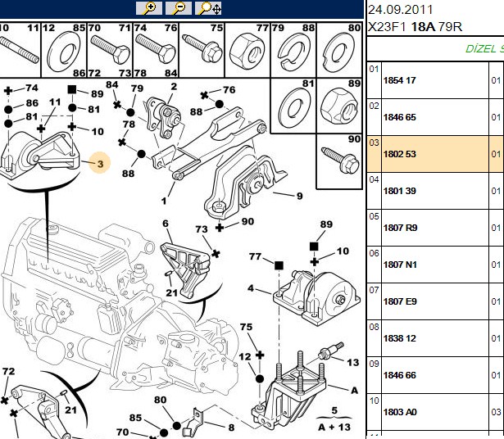This screenshot has width=504, height=439.
Task: Select part number 1807 R9
Action: pos(400,228)
